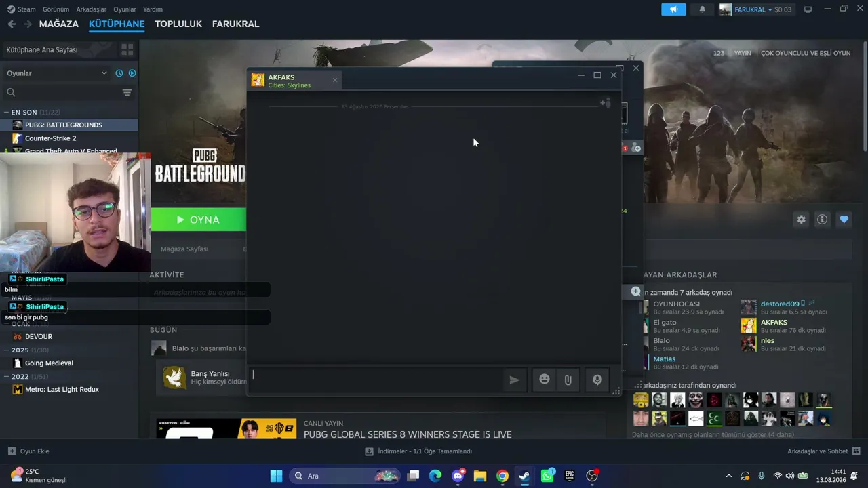Open Arkadaşlar ve Sohbet friends list

[x=824, y=451]
